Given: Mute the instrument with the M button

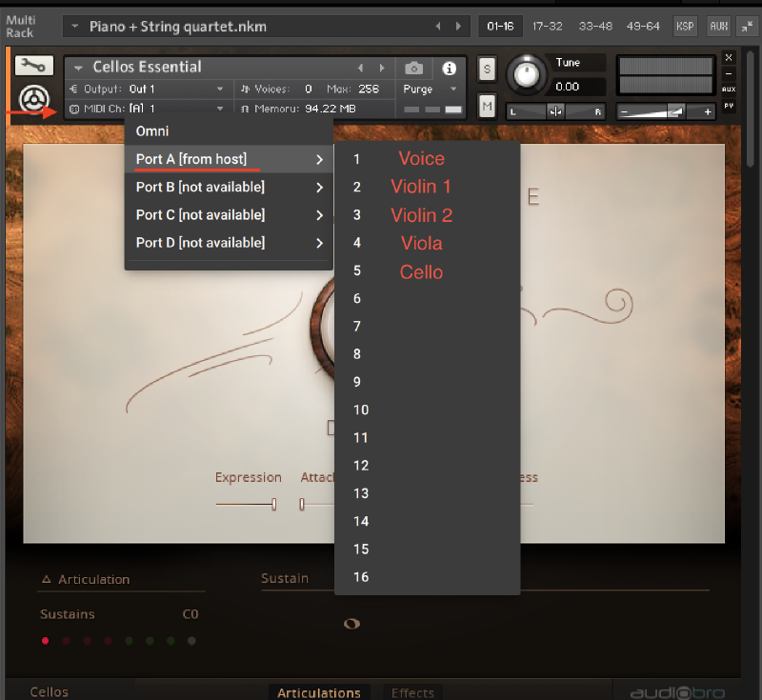Looking at the screenshot, I should [x=487, y=106].
